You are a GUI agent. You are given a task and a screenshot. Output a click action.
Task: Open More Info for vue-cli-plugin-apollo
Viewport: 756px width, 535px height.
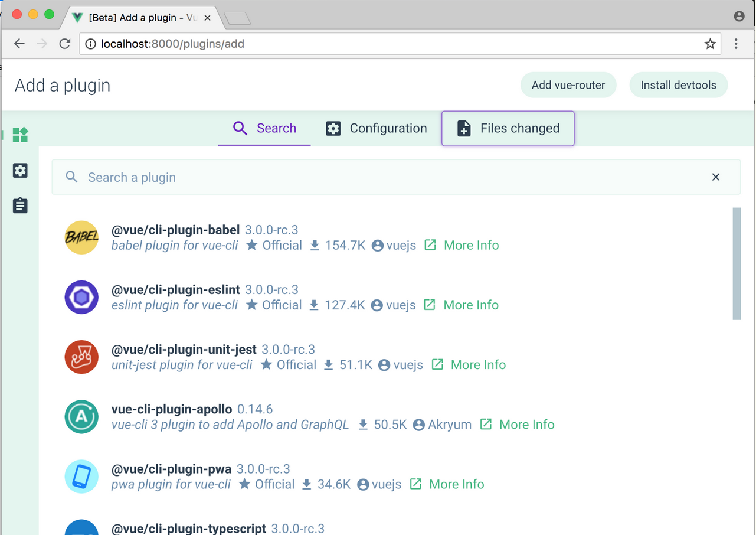pyautogui.click(x=527, y=424)
